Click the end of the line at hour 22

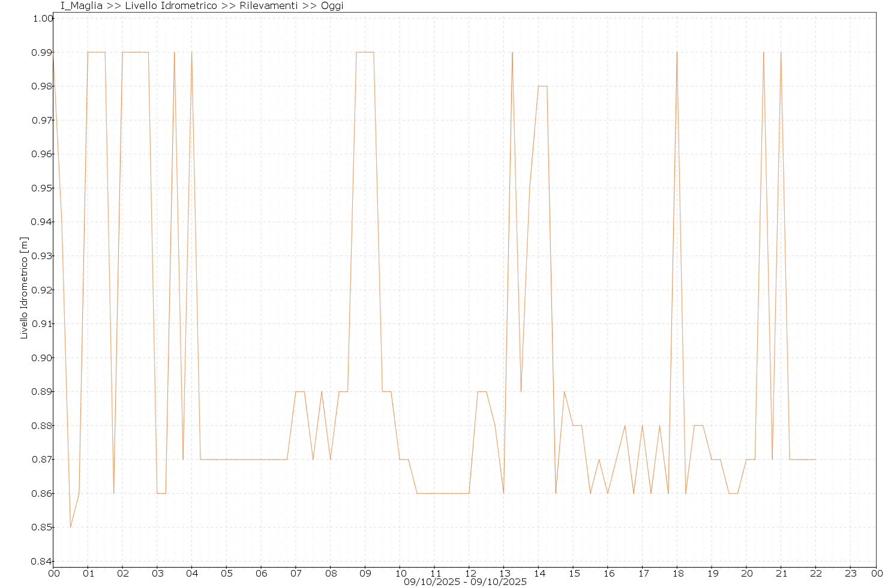tap(815, 459)
